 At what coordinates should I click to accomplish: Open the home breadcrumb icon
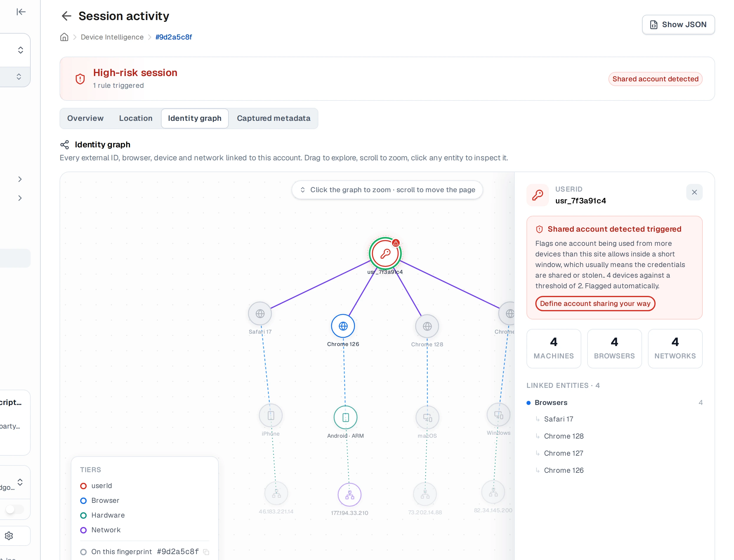(x=64, y=37)
